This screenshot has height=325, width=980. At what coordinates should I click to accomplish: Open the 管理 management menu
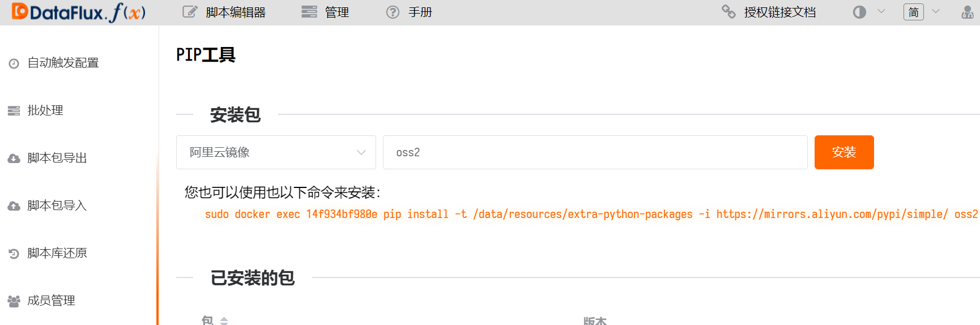click(325, 12)
